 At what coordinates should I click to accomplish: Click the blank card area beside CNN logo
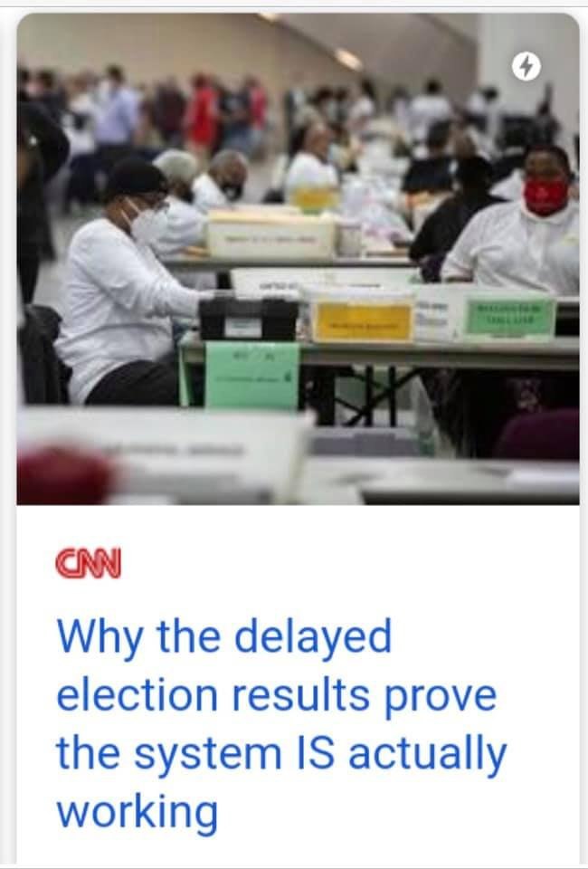point(349,564)
